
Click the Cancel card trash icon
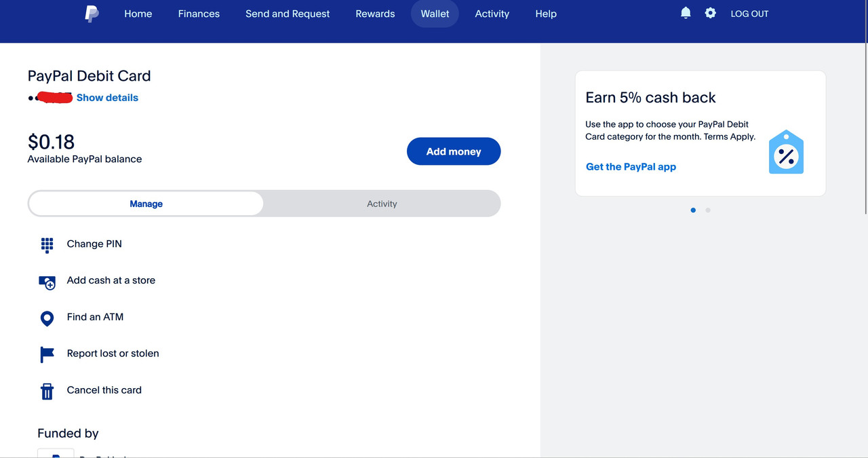tap(47, 391)
